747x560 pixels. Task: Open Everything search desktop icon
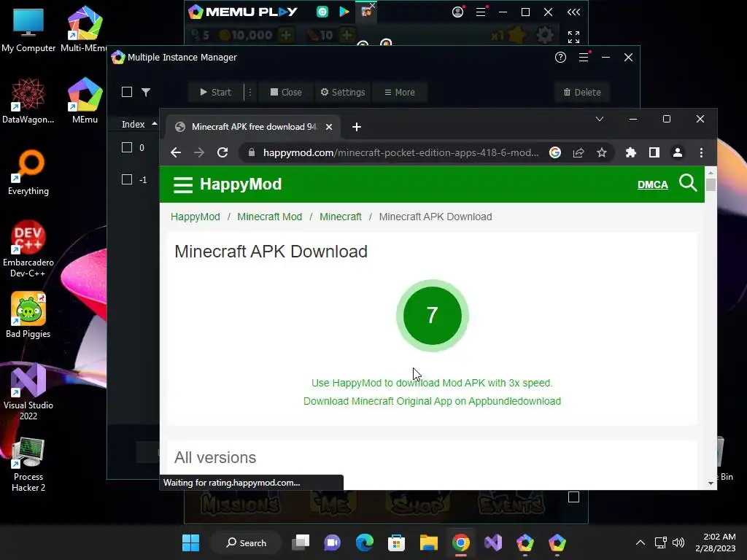[x=28, y=173]
